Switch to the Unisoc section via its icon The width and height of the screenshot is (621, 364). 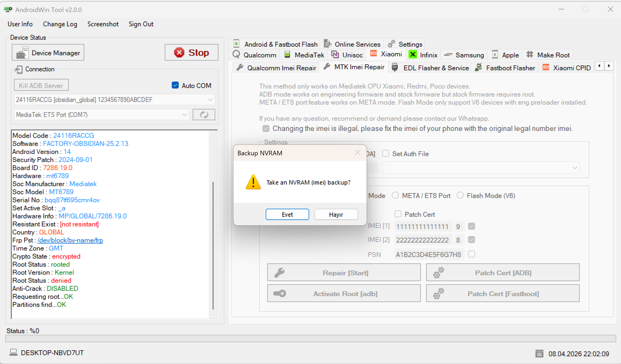click(335, 54)
